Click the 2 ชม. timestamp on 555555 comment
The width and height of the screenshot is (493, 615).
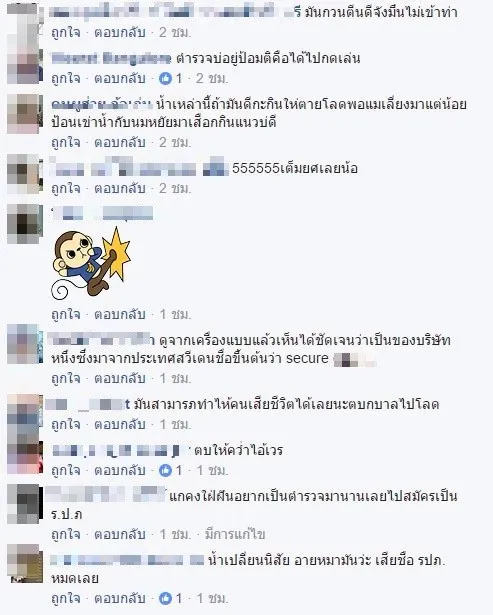click(175, 189)
